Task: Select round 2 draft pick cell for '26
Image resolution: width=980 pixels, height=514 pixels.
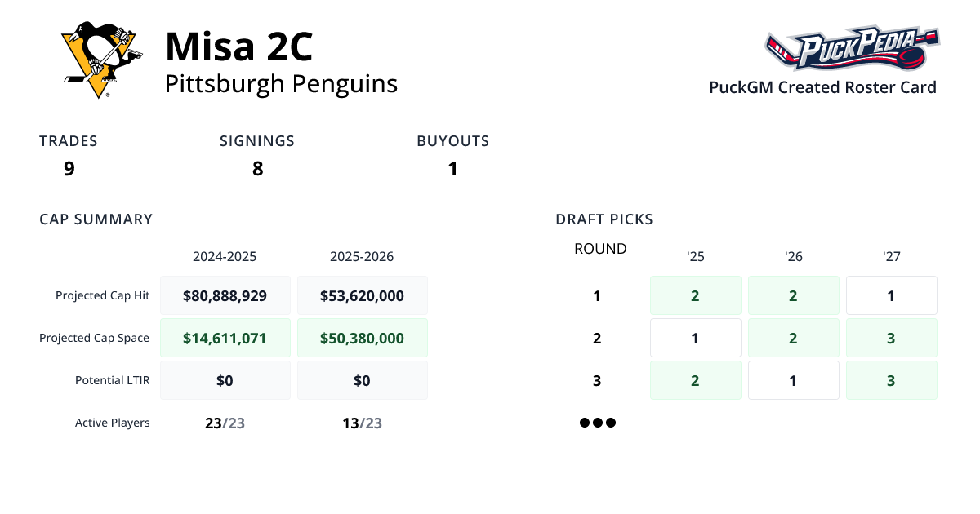Action: [x=793, y=338]
